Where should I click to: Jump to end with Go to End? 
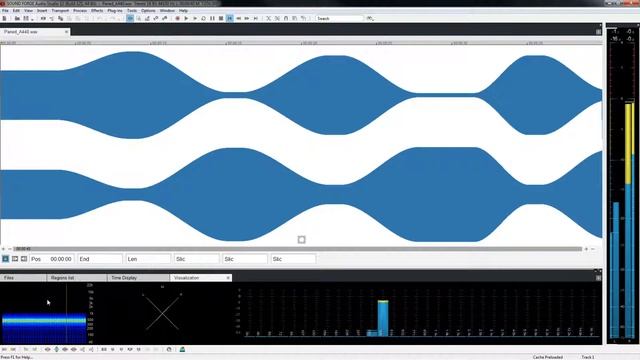[256, 18]
